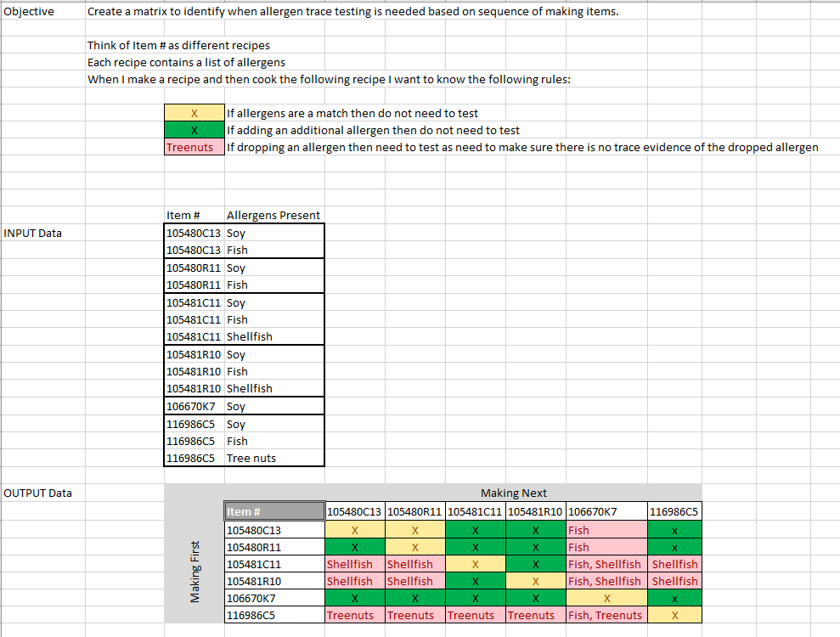The height and width of the screenshot is (637, 840).
Task: Click the yellow X legend cell
Action: (x=194, y=113)
